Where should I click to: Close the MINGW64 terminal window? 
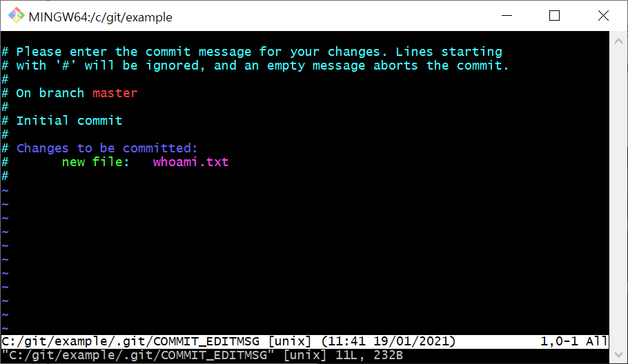(603, 16)
